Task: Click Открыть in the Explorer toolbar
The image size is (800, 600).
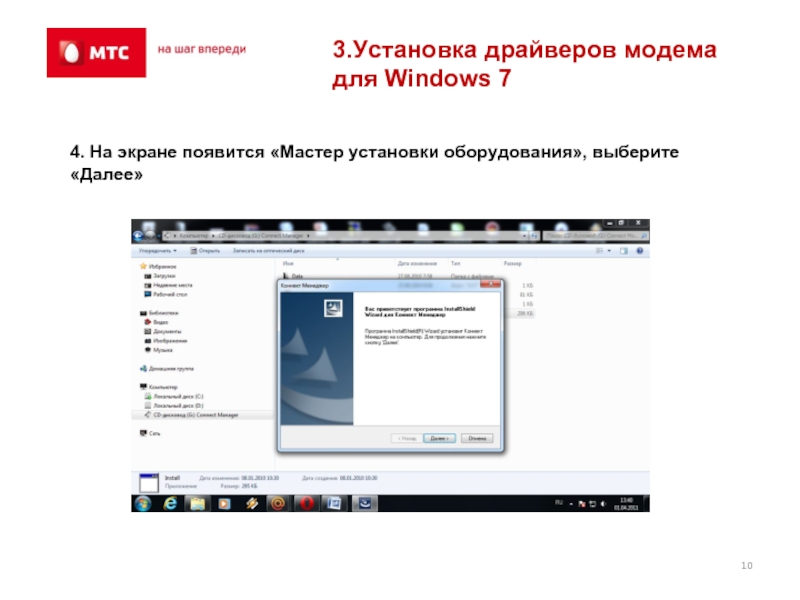Action: tap(205, 251)
